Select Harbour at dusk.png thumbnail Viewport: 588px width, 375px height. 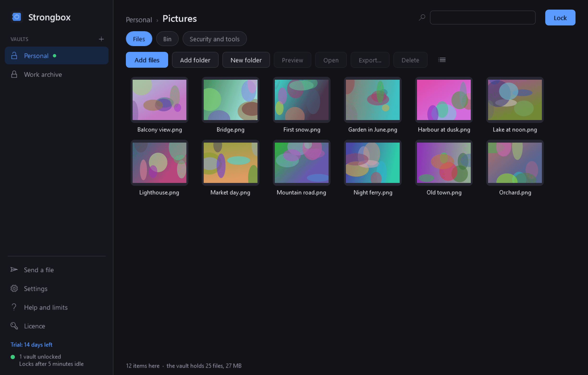coord(444,100)
